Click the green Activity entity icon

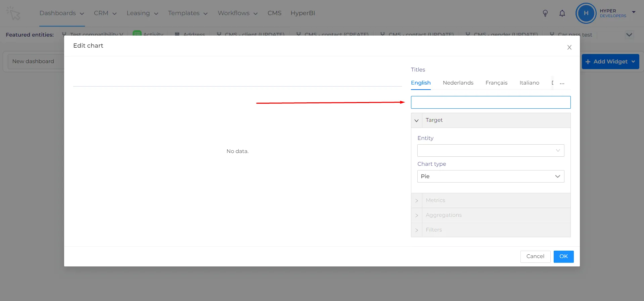point(137,33)
